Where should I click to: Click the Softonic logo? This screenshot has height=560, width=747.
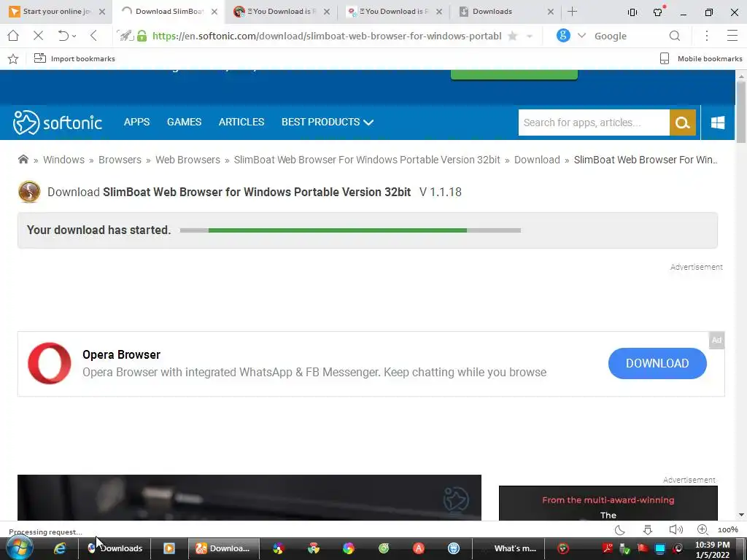click(57, 122)
